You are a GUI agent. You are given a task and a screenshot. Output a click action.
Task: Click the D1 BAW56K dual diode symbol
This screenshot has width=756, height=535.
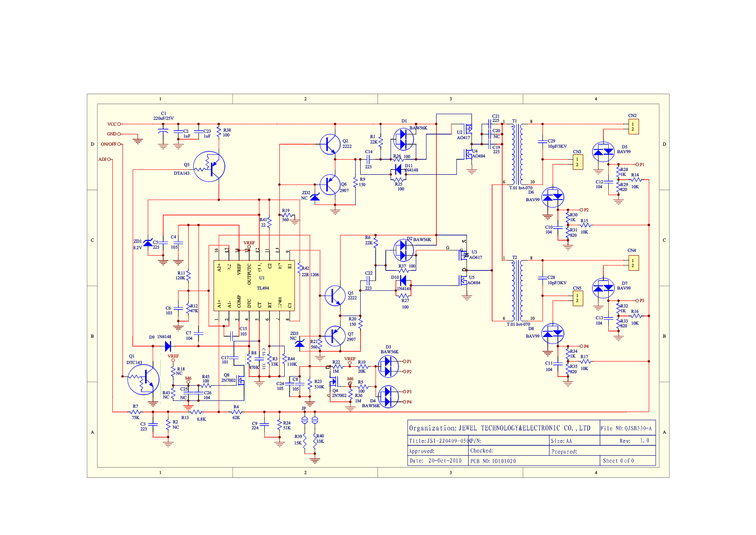[403, 139]
